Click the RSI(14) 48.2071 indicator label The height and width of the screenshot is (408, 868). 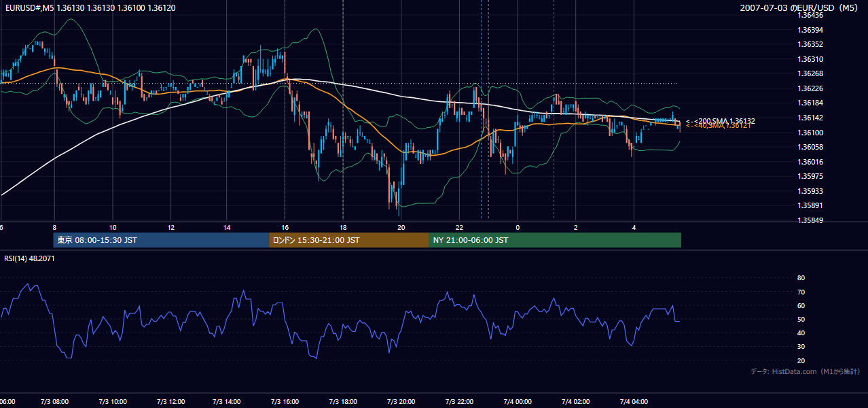tap(31, 258)
